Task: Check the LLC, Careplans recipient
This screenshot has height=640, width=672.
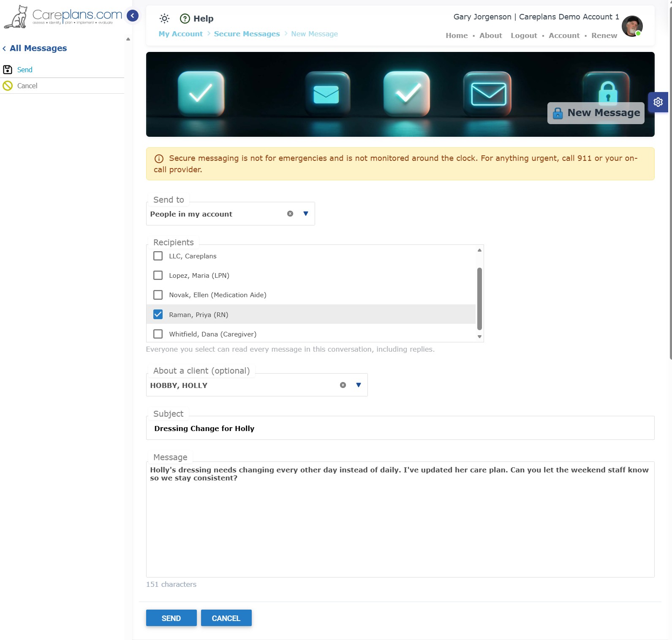Action: point(158,256)
